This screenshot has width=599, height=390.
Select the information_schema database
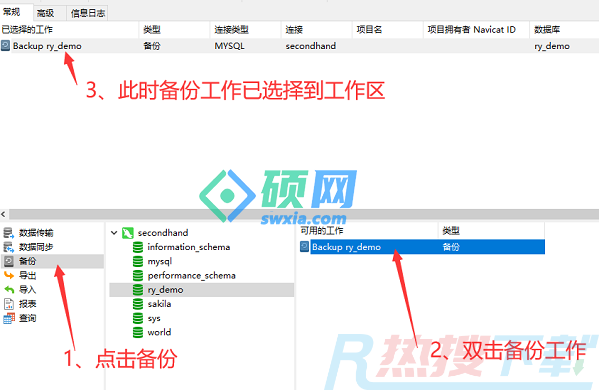pos(189,247)
